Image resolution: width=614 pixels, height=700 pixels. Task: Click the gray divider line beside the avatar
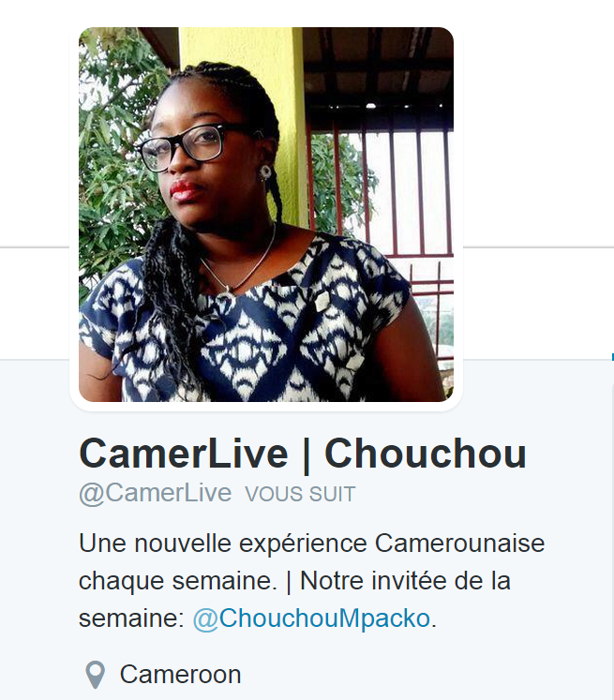pos(538,246)
